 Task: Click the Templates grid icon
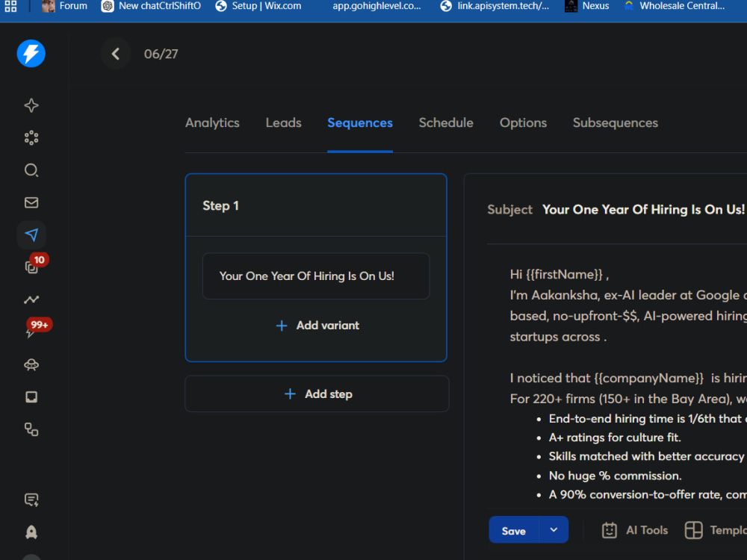694,530
